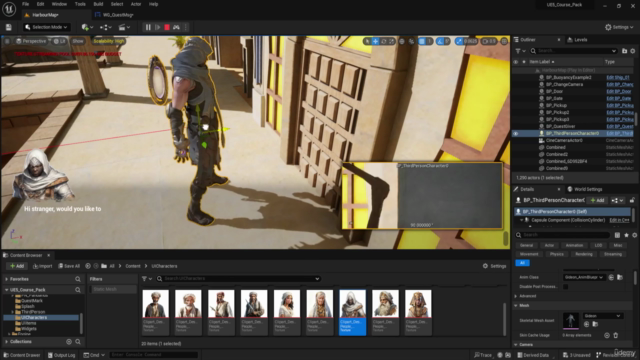Select the scale gizmo tool in viewport
The width and height of the screenshot is (640, 360).
pos(391,41)
